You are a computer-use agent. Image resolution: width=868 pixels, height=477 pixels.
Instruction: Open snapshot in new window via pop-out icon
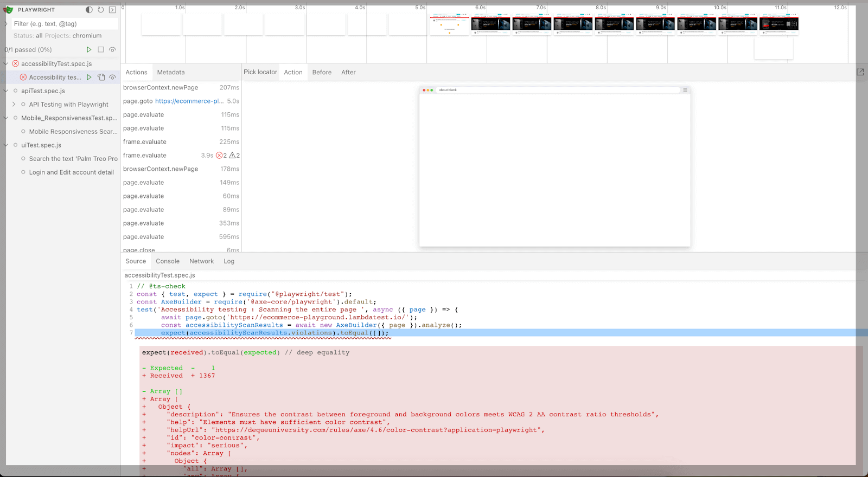click(x=860, y=72)
